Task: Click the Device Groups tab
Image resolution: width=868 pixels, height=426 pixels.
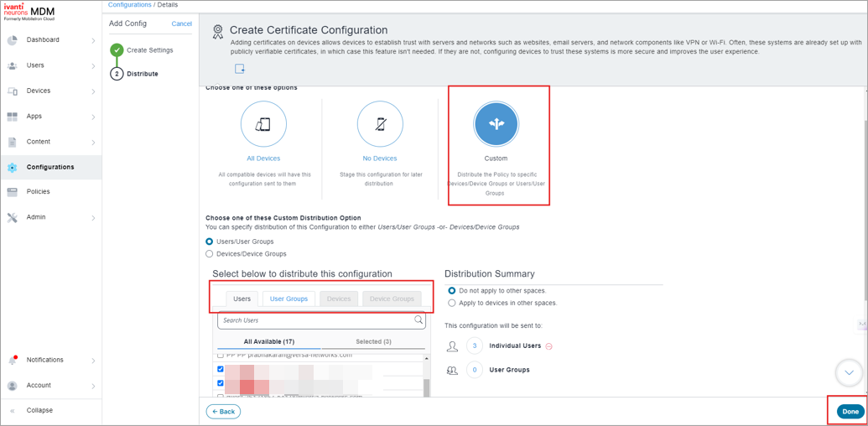Action: [392, 299]
